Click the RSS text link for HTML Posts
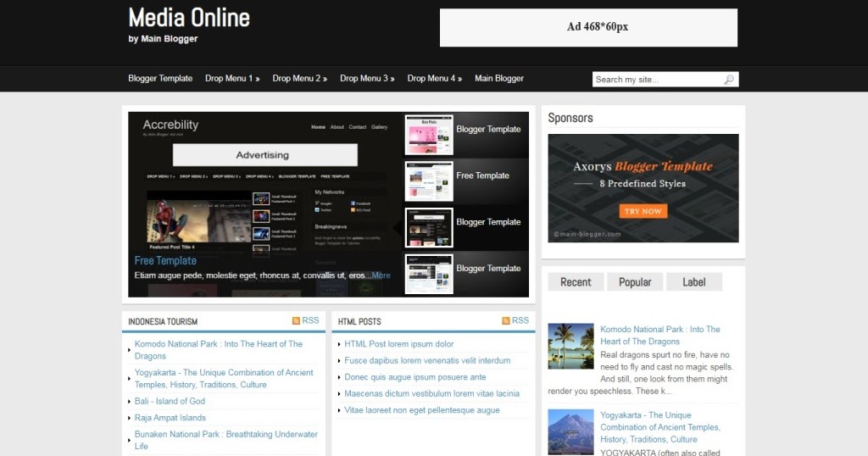 coord(520,320)
